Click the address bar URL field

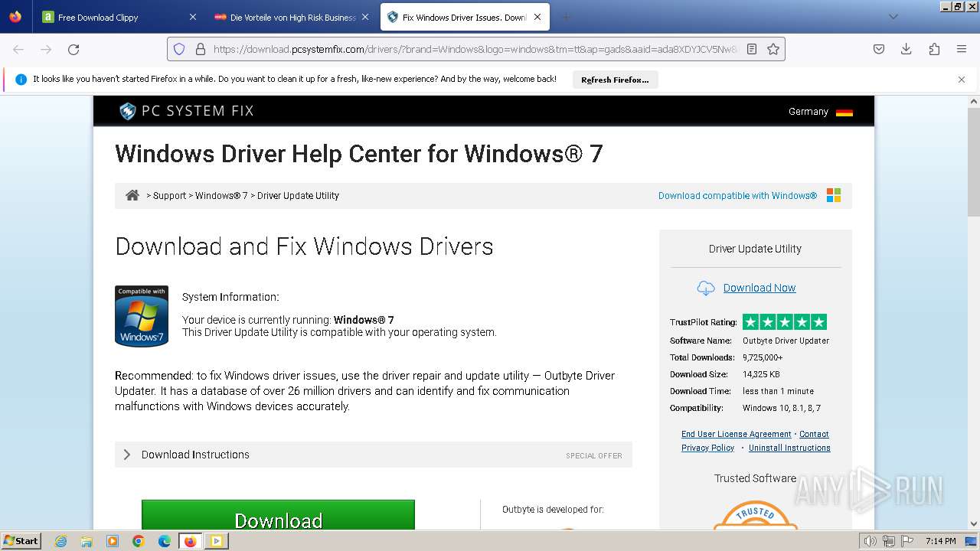475,49
